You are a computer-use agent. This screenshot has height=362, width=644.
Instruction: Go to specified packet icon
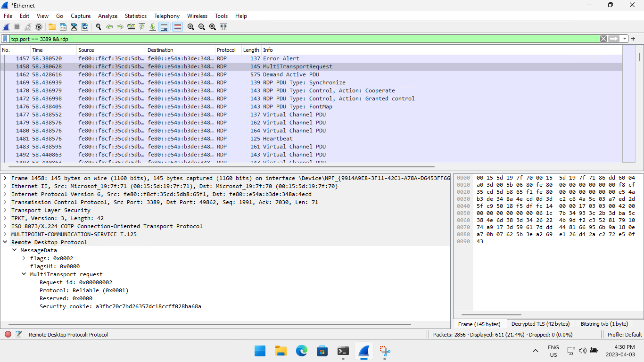pos(131,27)
